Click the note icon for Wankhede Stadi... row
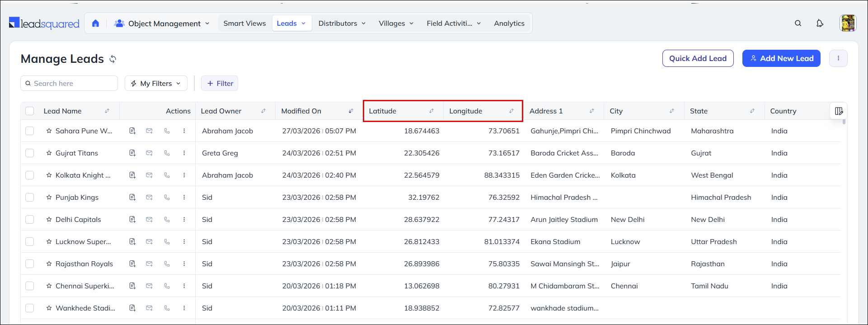The image size is (868, 325). pyautogui.click(x=132, y=308)
